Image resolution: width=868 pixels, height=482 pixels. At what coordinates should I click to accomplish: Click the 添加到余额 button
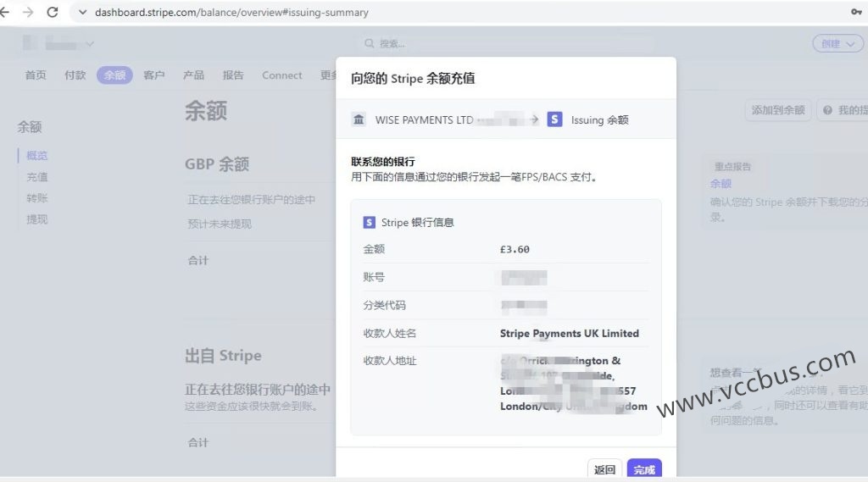(x=777, y=110)
